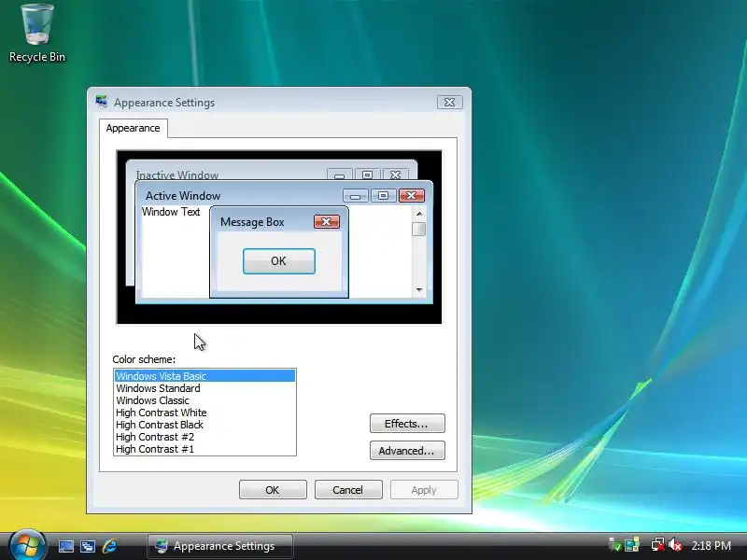Click preview scrollbar down arrow
The width and height of the screenshot is (747, 560).
(x=419, y=289)
